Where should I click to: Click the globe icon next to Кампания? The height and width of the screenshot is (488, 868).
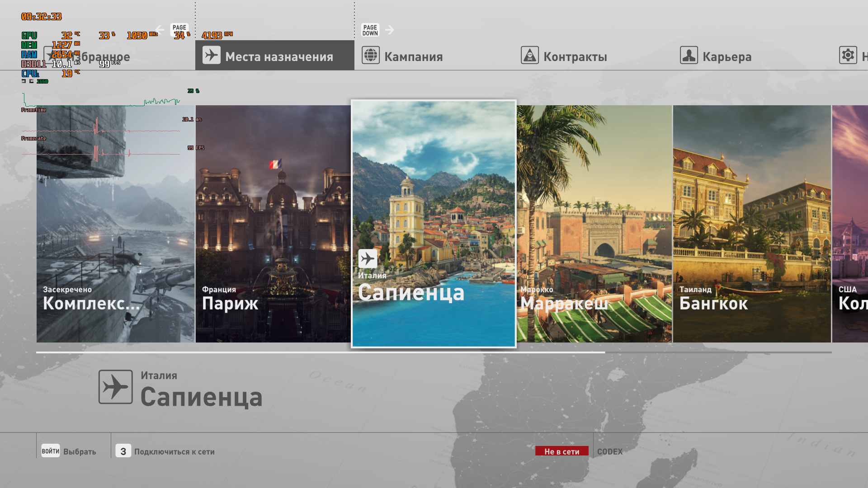click(x=370, y=55)
